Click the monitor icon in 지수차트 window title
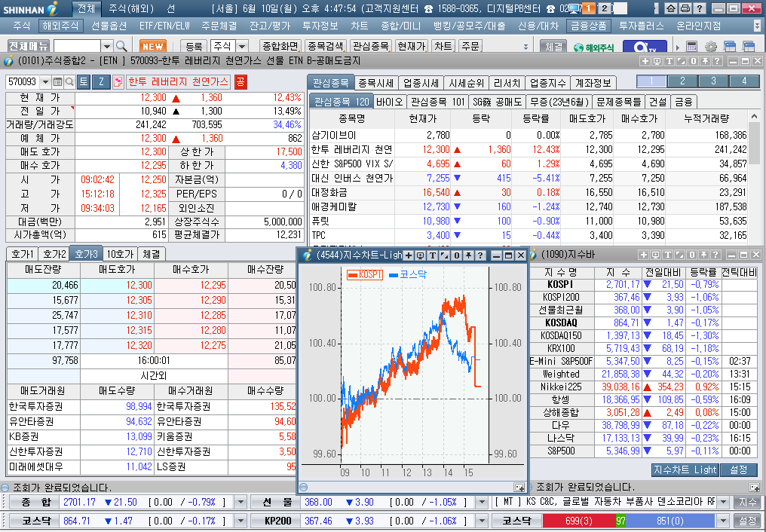This screenshot has height=532, width=766. coord(420,255)
